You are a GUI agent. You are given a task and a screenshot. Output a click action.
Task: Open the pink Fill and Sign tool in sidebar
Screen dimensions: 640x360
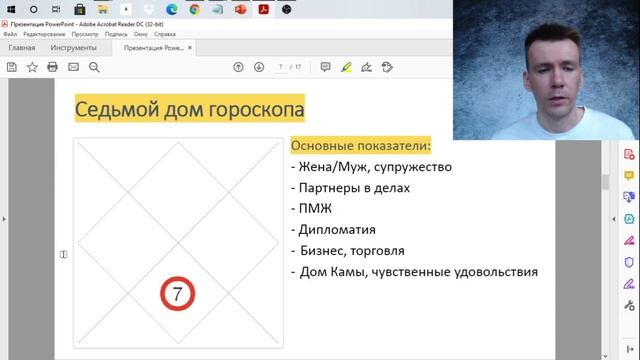tap(629, 240)
